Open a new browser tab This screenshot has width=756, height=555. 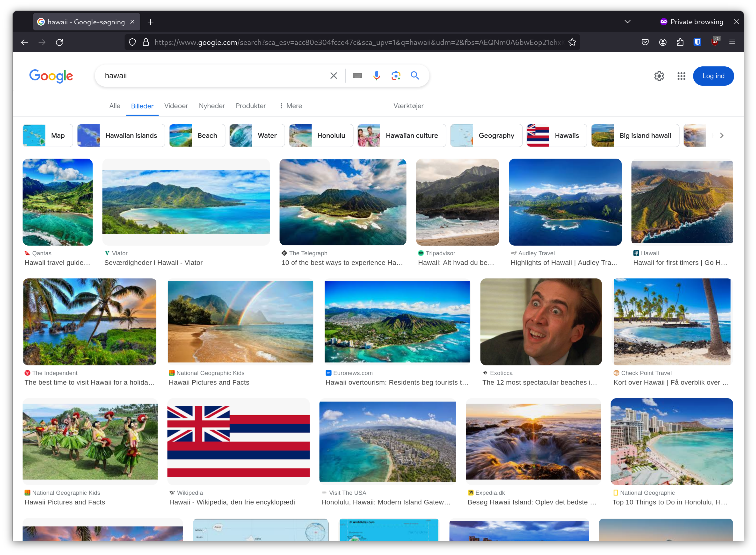(151, 22)
